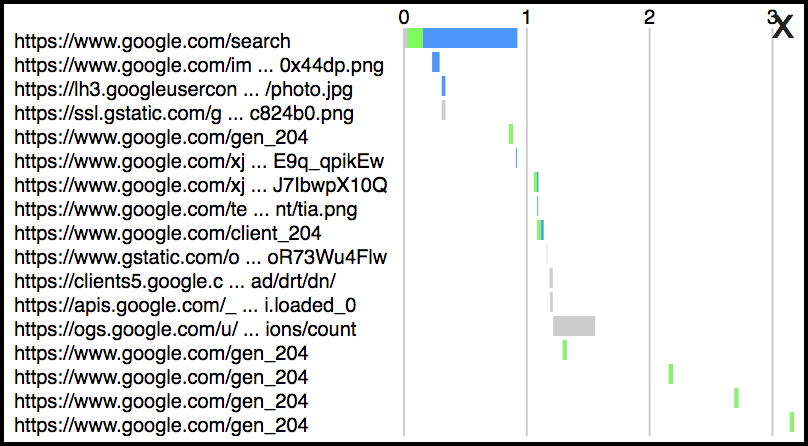This screenshot has width=808, height=446.
Task: Select the lh3.googleusercontent photo.jpg URL
Action: pyautogui.click(x=183, y=90)
